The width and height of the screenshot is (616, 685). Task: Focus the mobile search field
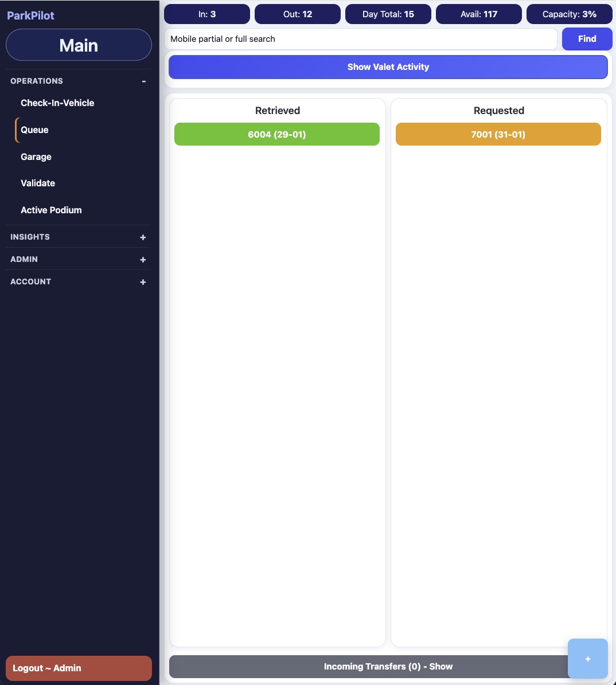coord(361,39)
